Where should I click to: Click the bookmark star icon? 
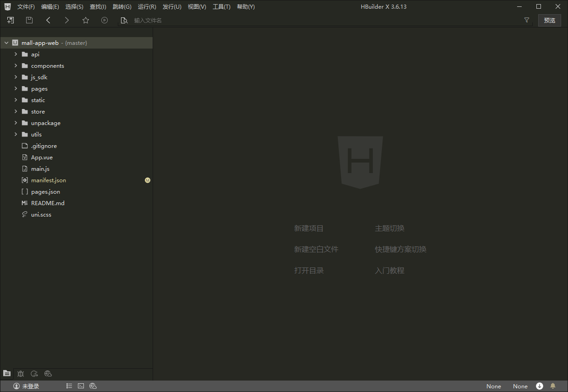(x=86, y=20)
